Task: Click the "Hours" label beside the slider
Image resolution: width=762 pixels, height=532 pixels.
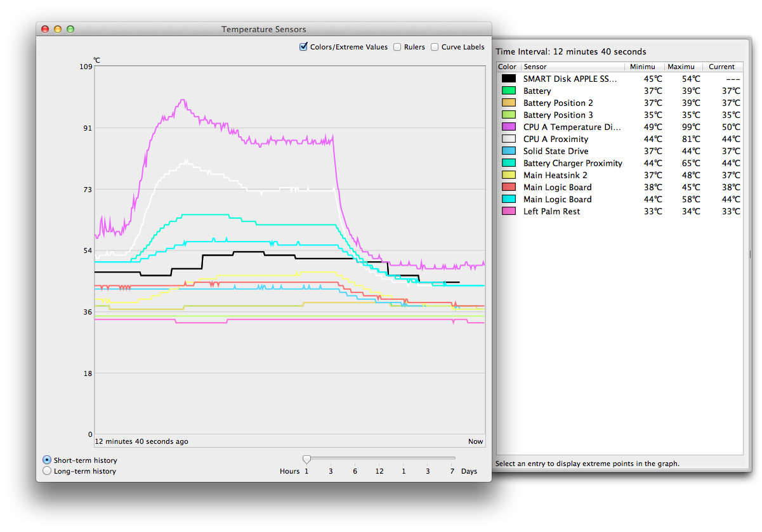Action: (x=290, y=471)
